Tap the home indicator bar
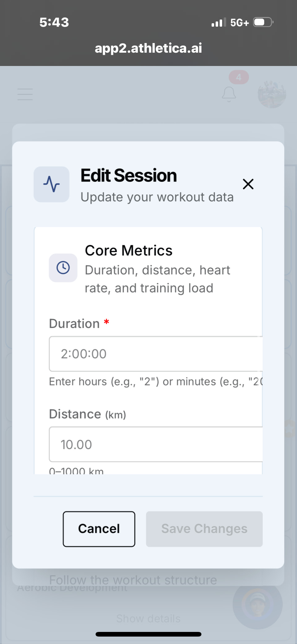This screenshot has height=644, width=297. [x=148, y=634]
